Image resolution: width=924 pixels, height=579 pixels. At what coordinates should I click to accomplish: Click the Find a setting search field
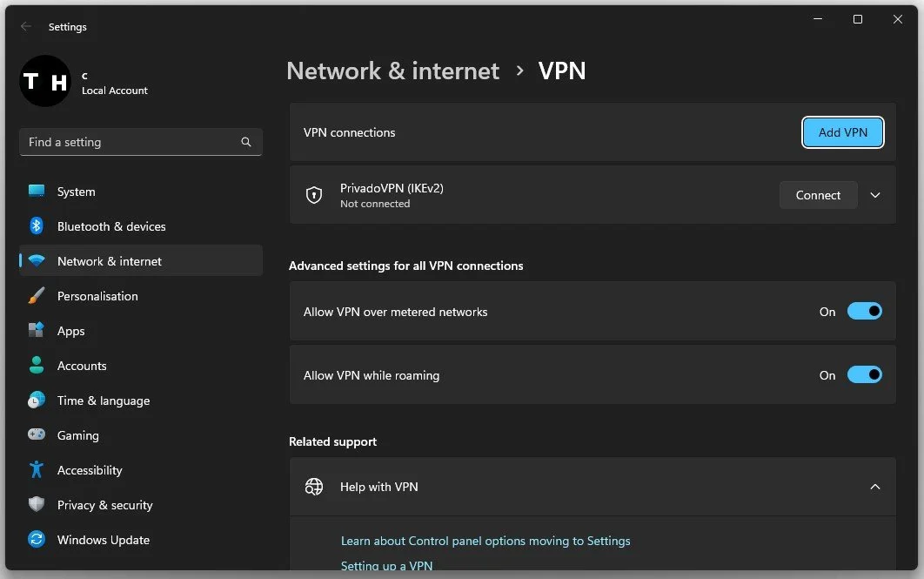(141, 142)
